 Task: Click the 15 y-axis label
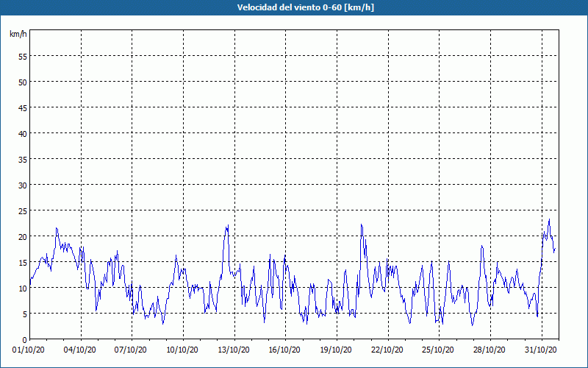[x=23, y=263]
